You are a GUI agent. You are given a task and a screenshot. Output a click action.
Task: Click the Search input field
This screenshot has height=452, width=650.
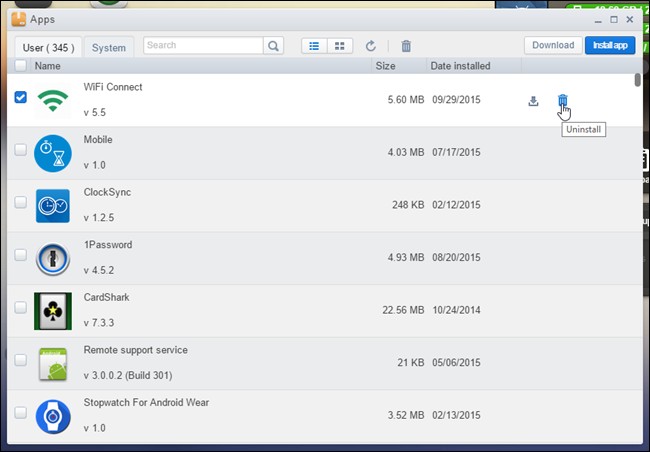[x=203, y=46]
